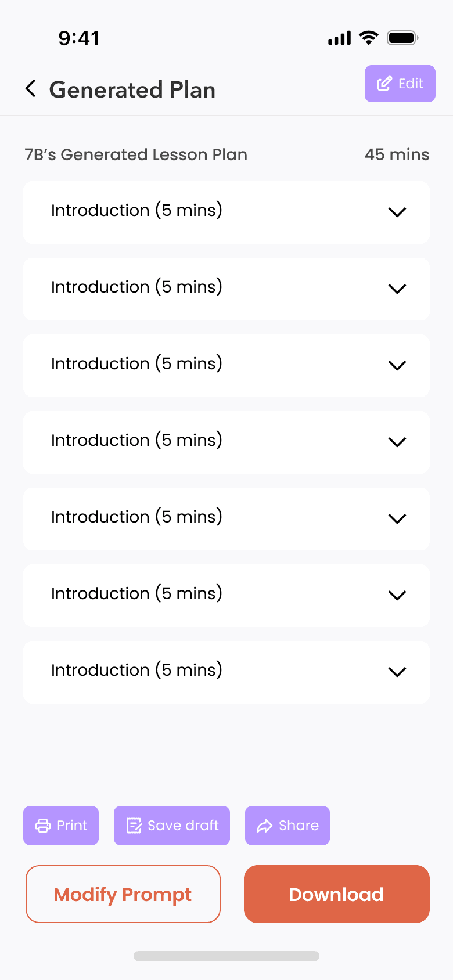The width and height of the screenshot is (453, 980).
Task: Expand the second Introduction section chevron
Action: tap(397, 289)
